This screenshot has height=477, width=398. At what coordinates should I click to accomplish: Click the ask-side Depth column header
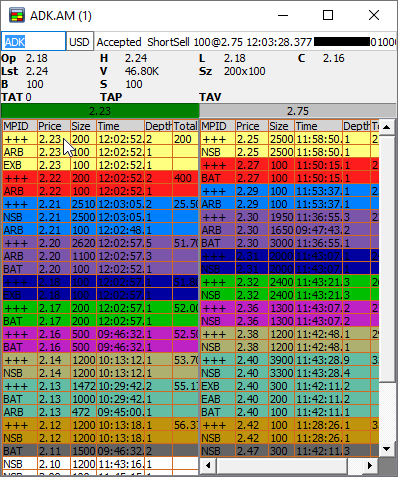click(356, 126)
